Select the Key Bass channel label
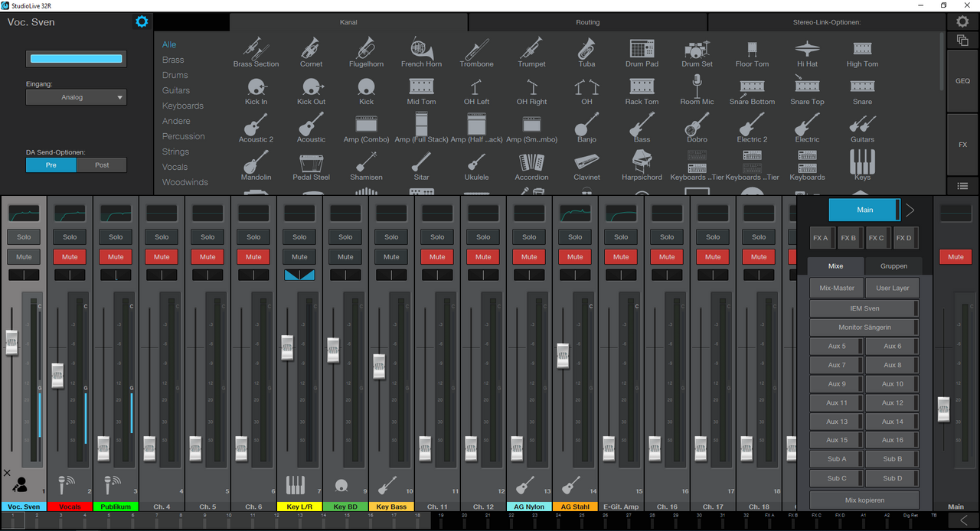The image size is (980, 531). 391,507
